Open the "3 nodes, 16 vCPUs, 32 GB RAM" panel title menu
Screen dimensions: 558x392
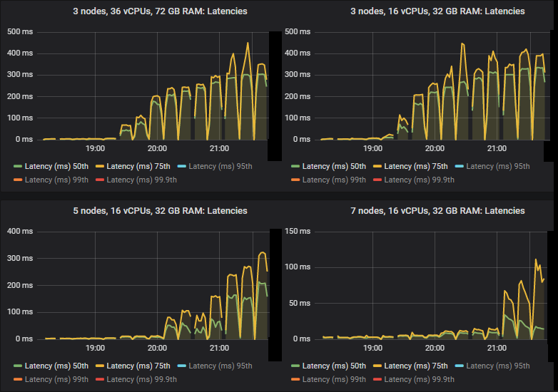pyautogui.click(x=417, y=11)
